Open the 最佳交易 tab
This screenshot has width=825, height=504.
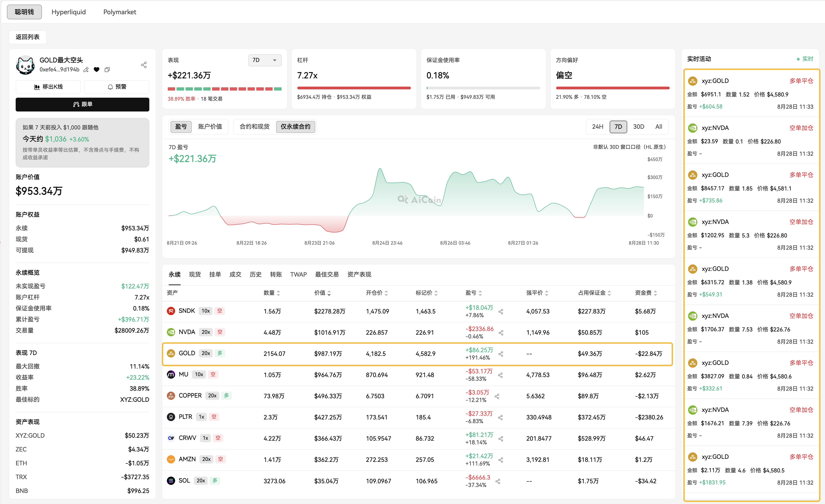pos(327,275)
